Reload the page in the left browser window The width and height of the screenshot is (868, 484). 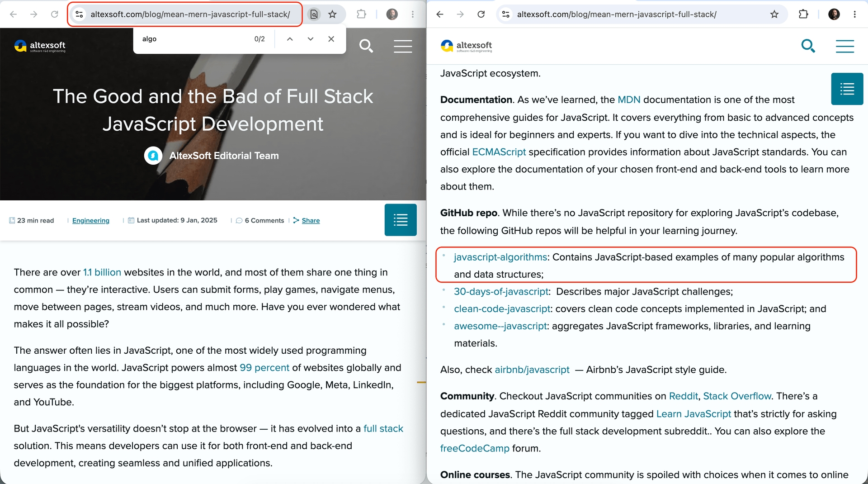click(55, 14)
